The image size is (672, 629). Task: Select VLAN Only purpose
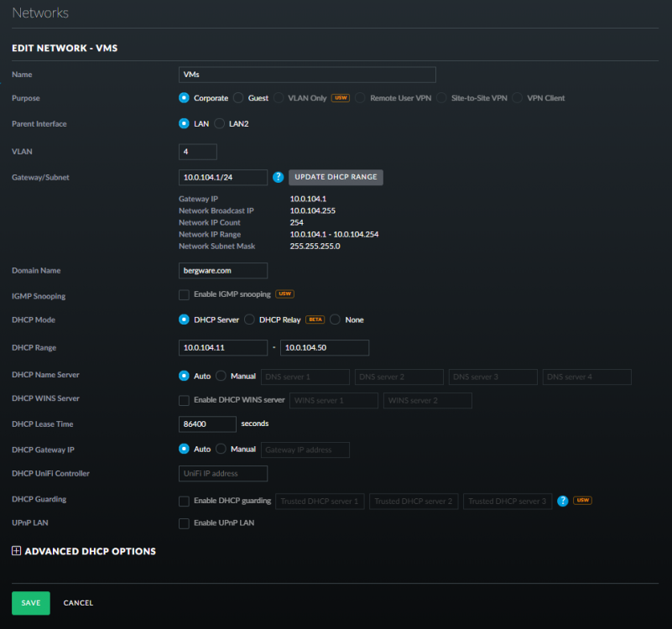point(279,97)
